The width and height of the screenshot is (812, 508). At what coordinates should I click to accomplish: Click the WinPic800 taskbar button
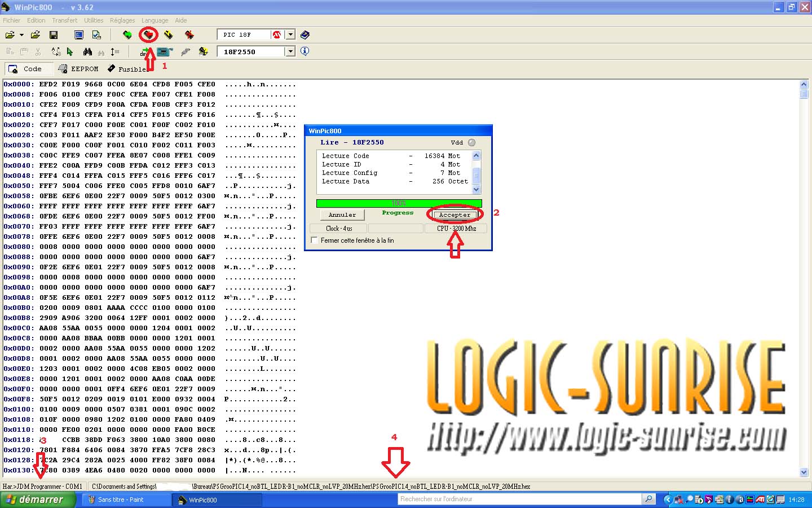pos(217,500)
